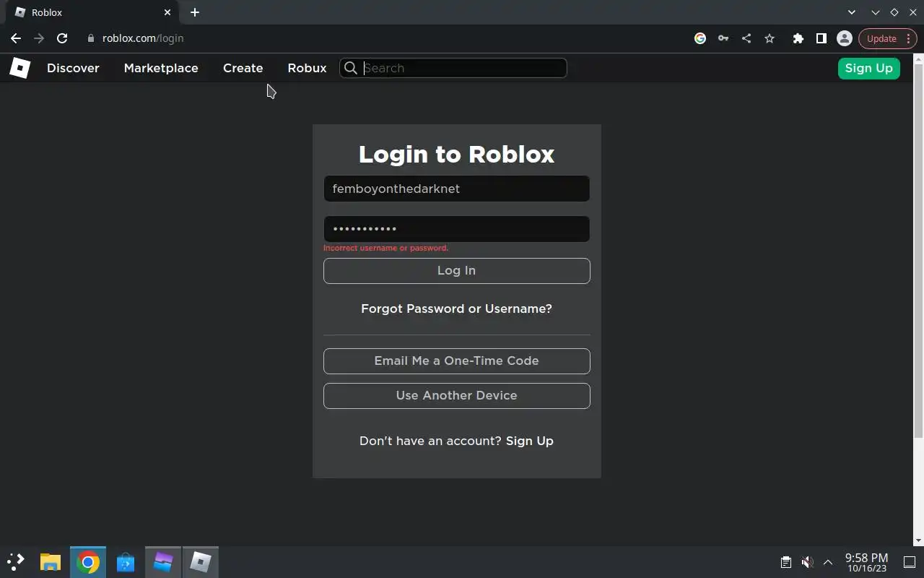Screen dimensions: 924x578
Task: Click the scrollbar down arrow
Action: pos(918,540)
